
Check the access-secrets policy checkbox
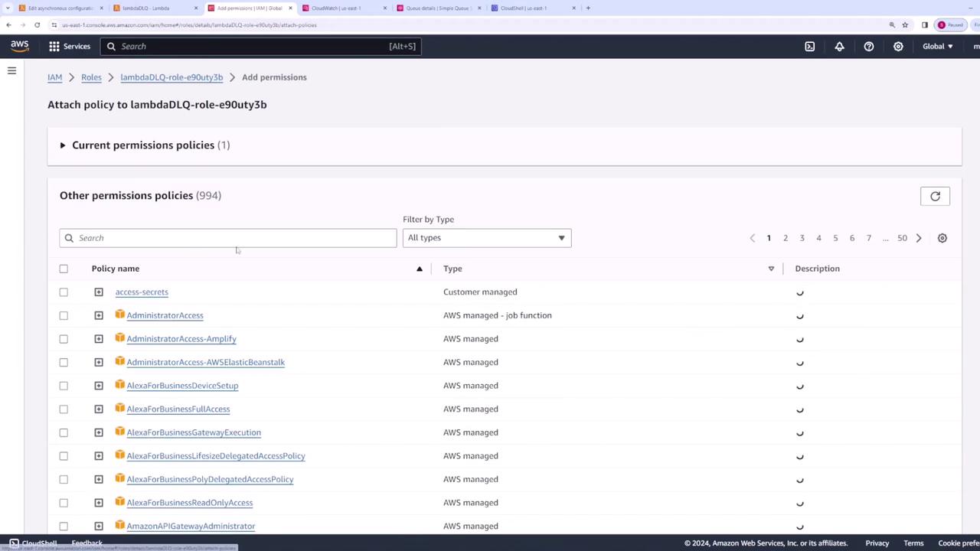tap(64, 292)
